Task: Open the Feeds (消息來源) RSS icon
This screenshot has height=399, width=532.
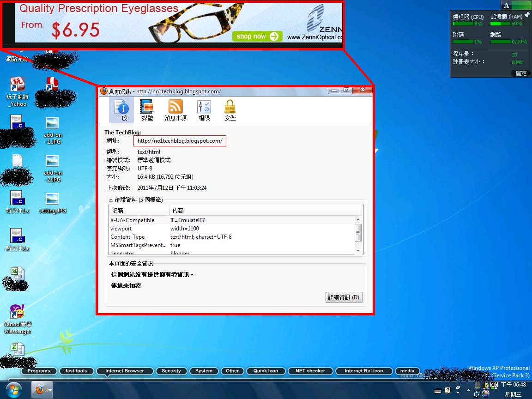Action: coord(175,110)
